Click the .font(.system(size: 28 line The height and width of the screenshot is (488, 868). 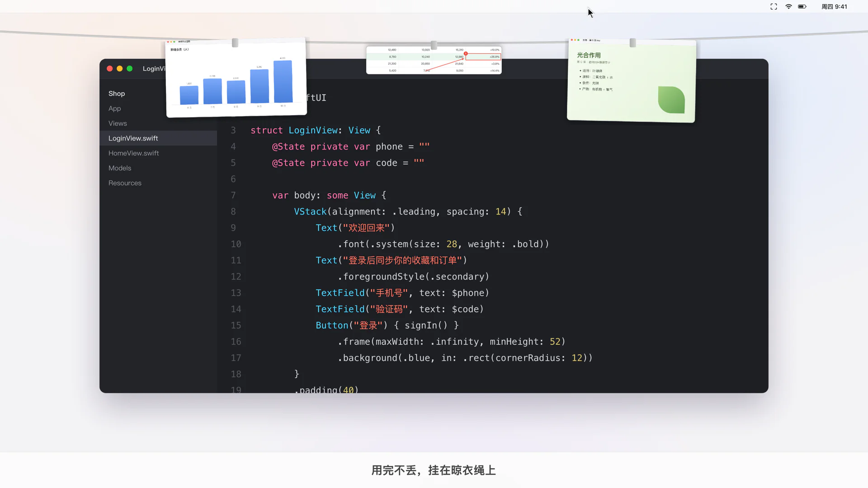(x=443, y=244)
